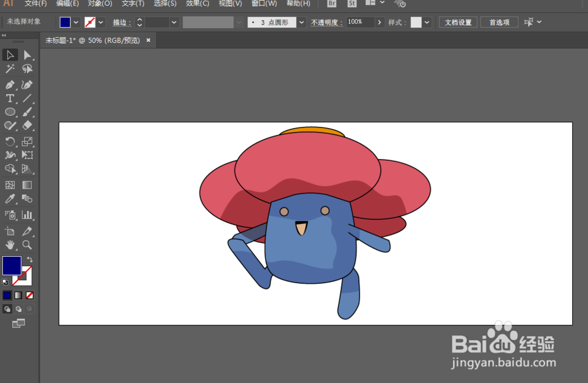The width and height of the screenshot is (588, 383).
Task: Select the Free Transform tool
Action: [x=27, y=154]
